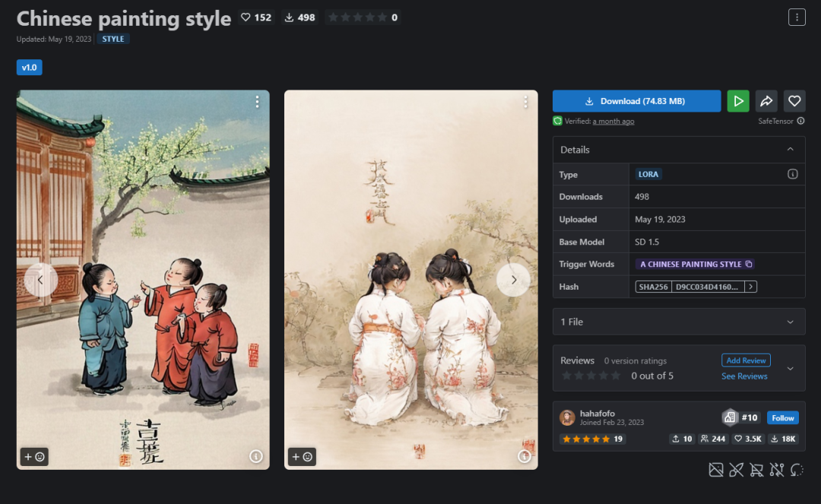Cycle to the next hash type arrow
Image resolution: width=821 pixels, height=504 pixels.
pos(751,287)
